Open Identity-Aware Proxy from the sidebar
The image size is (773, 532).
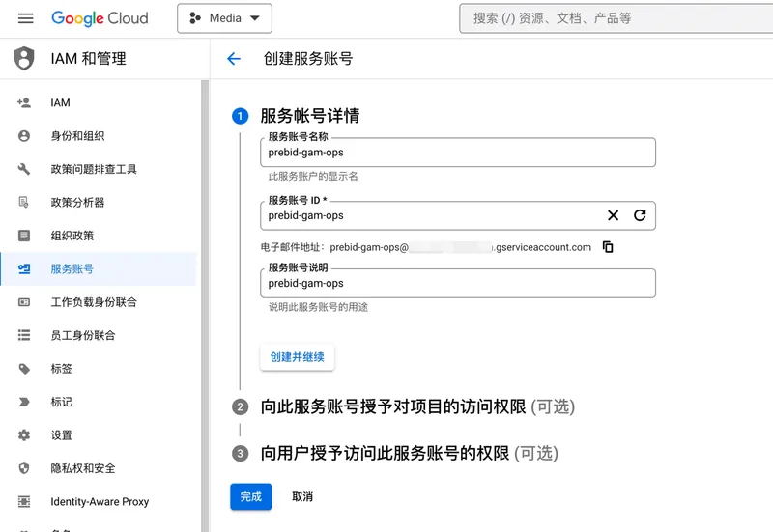100,502
